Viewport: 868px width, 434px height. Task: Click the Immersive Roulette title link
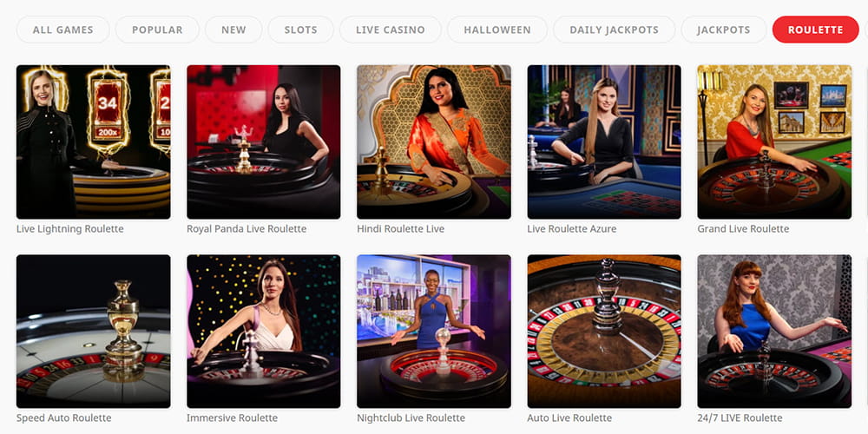[x=232, y=418]
